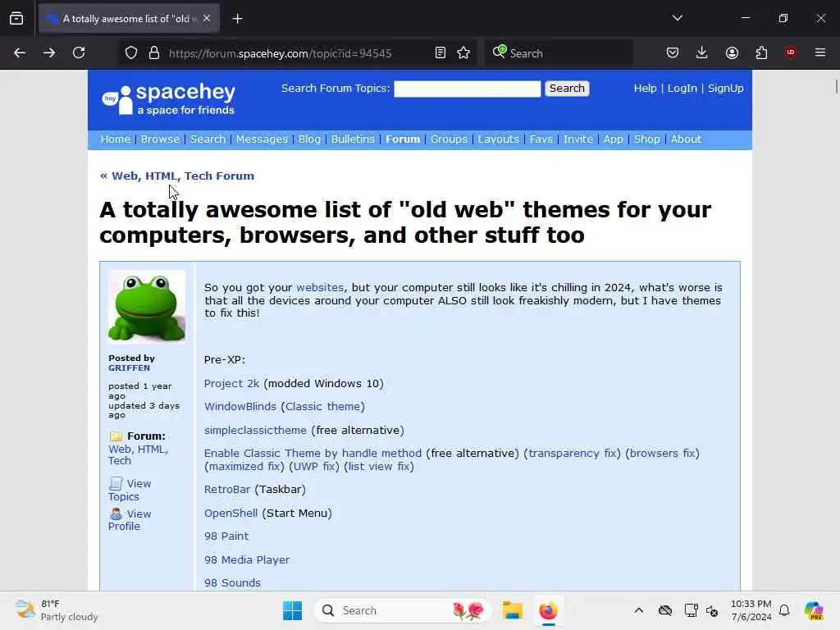Open Enable Classic Theme by handle method

313,453
